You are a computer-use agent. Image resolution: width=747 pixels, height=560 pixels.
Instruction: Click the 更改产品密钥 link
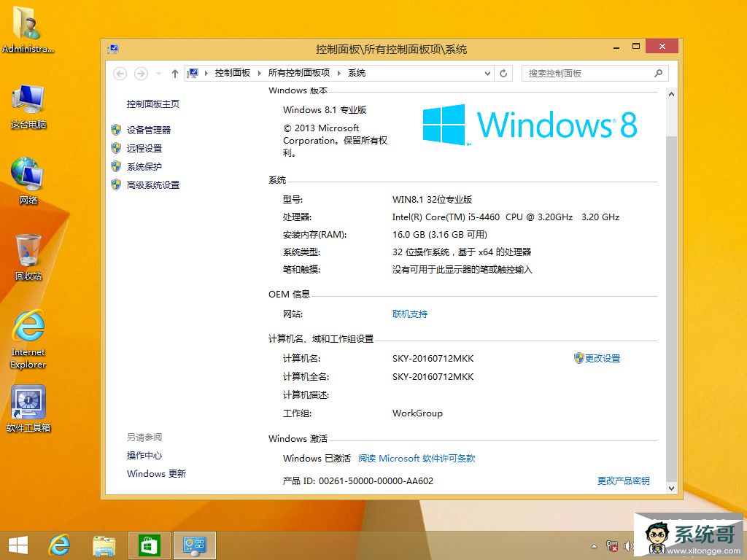tap(624, 481)
